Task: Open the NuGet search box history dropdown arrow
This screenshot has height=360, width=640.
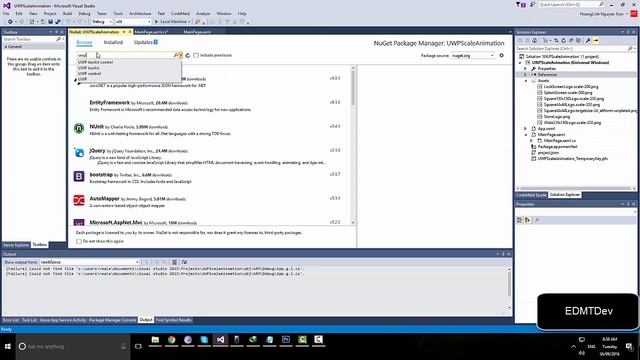Action: 181,55
